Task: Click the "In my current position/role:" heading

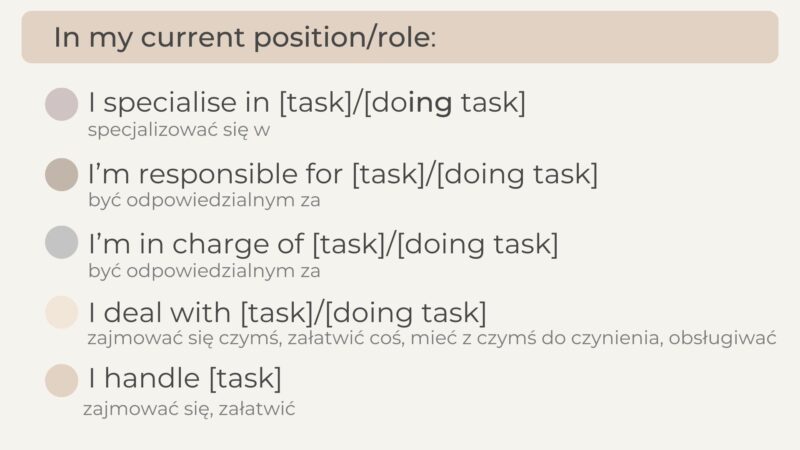Action: coord(245,38)
